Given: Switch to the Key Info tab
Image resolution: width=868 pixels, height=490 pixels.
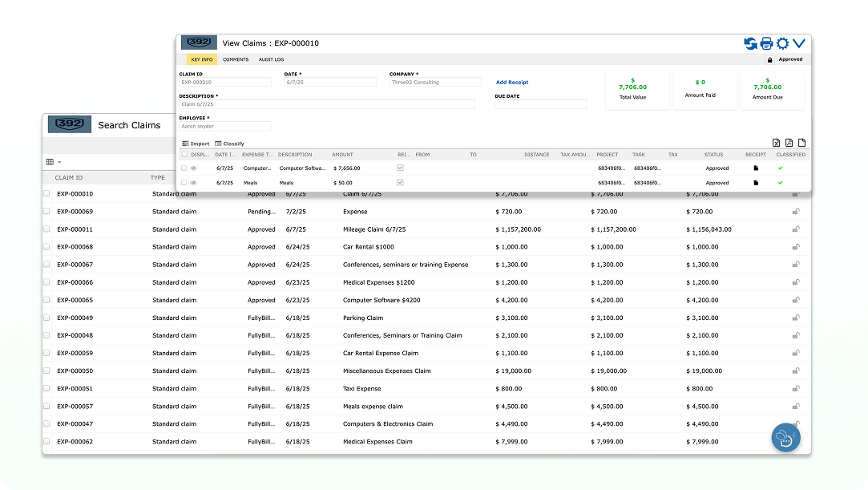Looking at the screenshot, I should point(201,60).
